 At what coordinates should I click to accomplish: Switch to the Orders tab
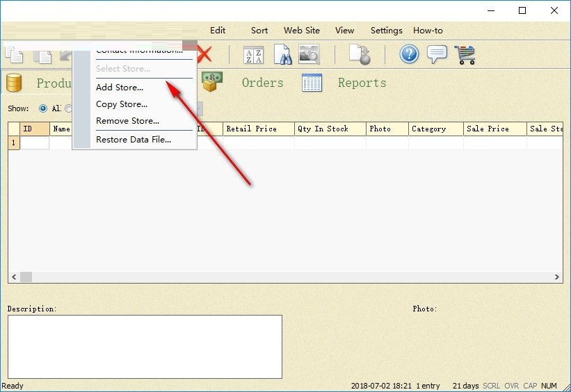coord(263,83)
